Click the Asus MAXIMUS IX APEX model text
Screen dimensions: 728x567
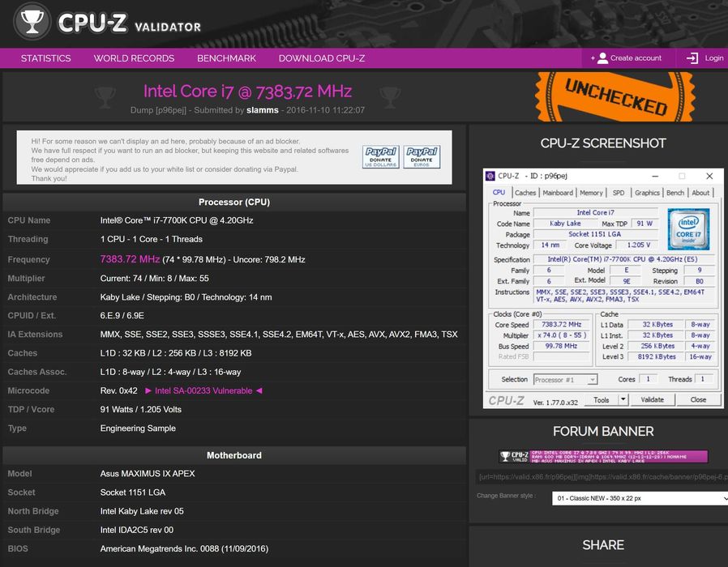coord(148,474)
